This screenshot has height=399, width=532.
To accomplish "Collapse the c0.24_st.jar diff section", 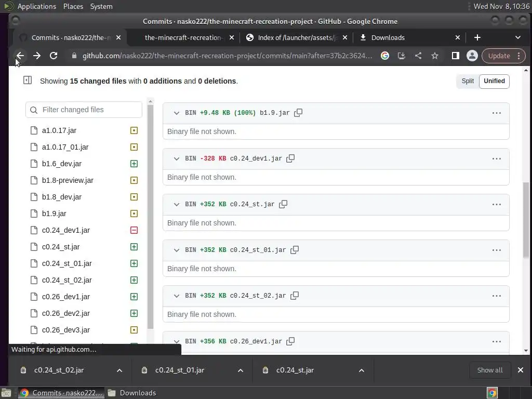I will [177, 205].
